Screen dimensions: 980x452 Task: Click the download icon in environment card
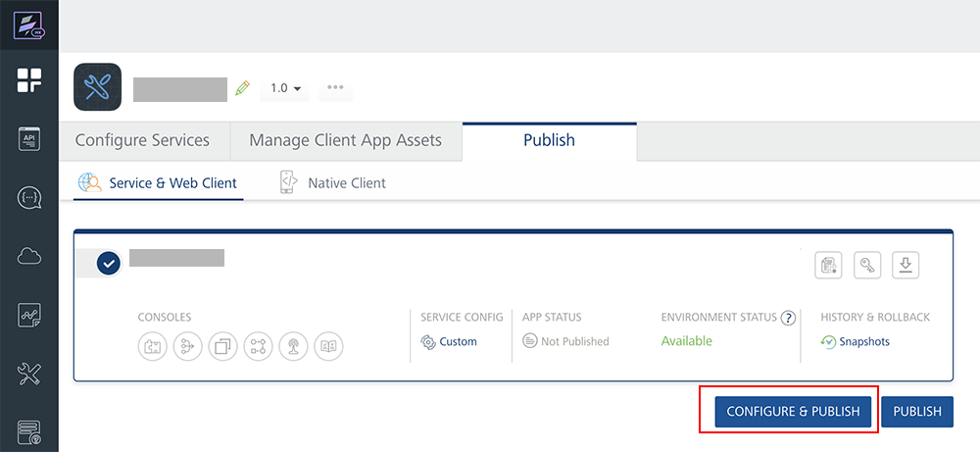point(906,265)
